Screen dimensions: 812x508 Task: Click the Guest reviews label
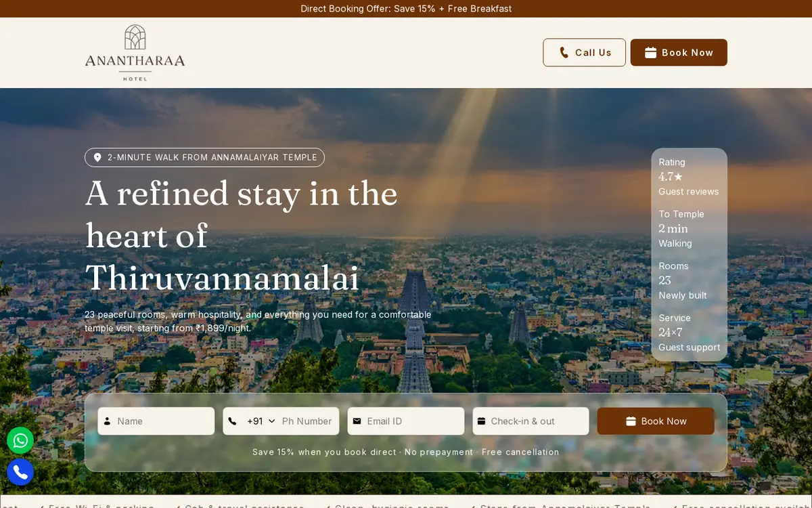(689, 192)
